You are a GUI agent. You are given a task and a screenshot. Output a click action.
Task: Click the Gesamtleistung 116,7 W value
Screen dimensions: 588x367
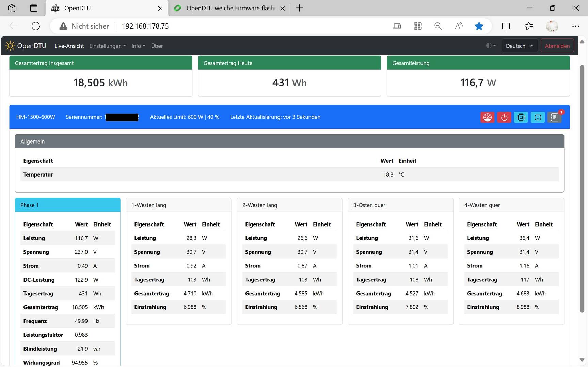478,83
